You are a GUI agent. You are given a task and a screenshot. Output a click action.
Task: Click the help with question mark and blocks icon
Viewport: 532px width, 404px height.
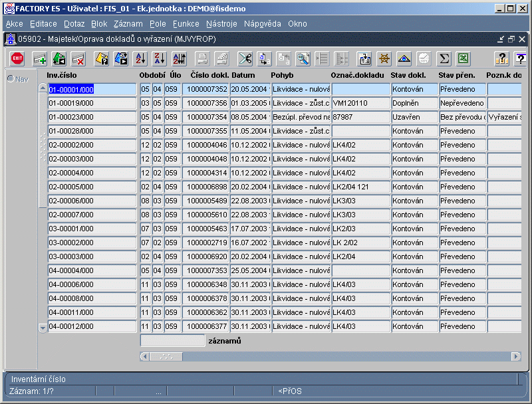click(501, 58)
